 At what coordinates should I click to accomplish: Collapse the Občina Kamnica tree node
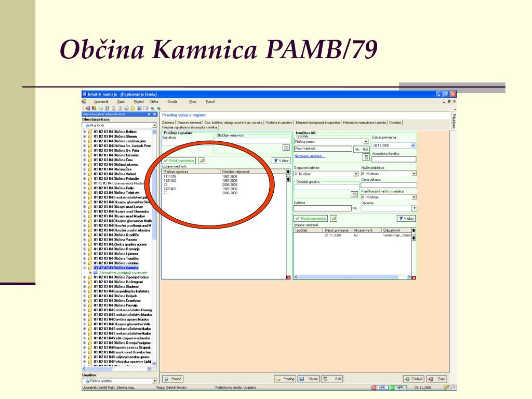[x=85, y=268]
